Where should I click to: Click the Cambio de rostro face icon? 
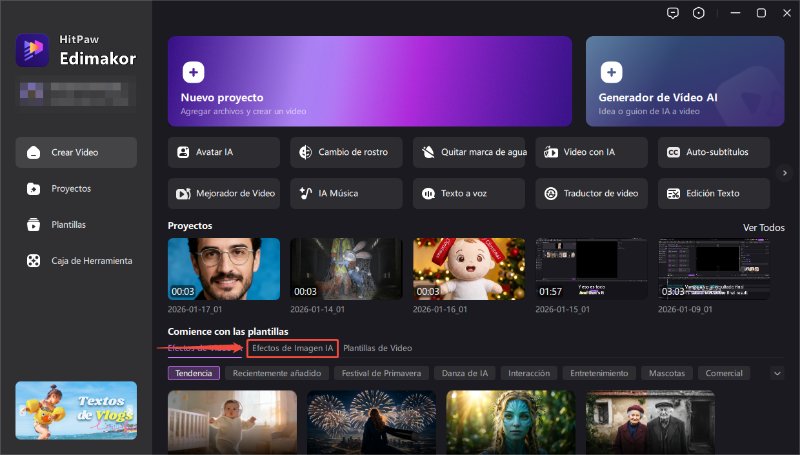(306, 152)
